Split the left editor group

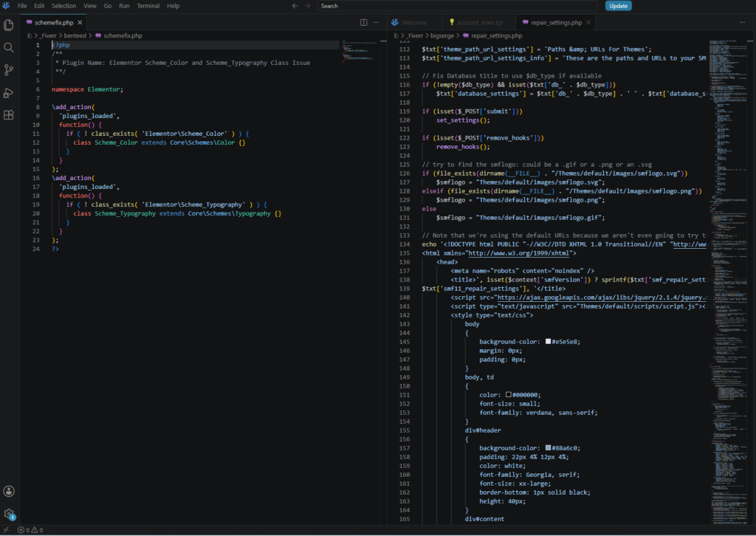coord(363,22)
